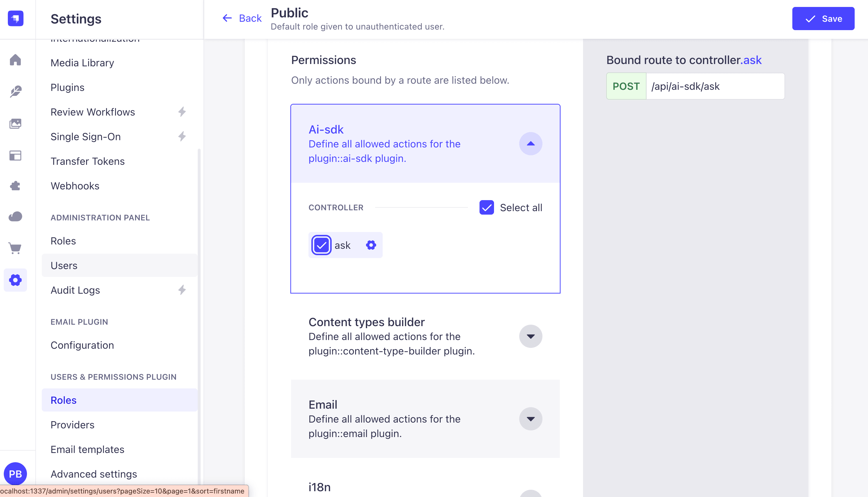Click the i18n section heading
This screenshot has width=868, height=497.
[x=319, y=487]
